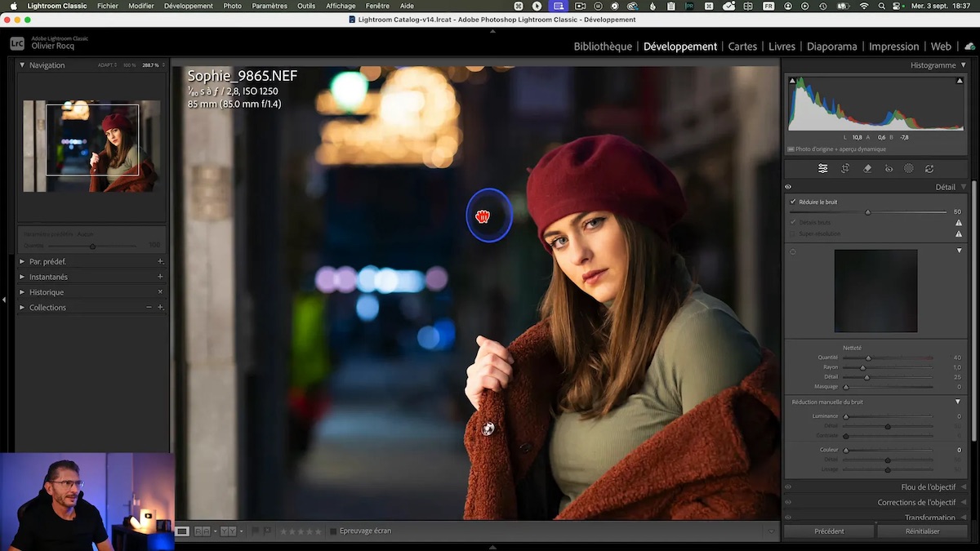Click the Précédent button

click(x=829, y=531)
